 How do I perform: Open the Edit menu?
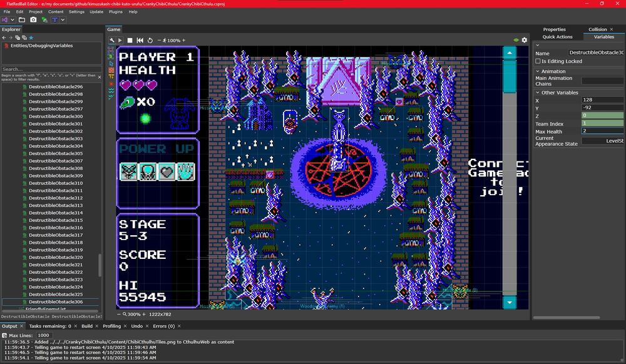point(19,12)
